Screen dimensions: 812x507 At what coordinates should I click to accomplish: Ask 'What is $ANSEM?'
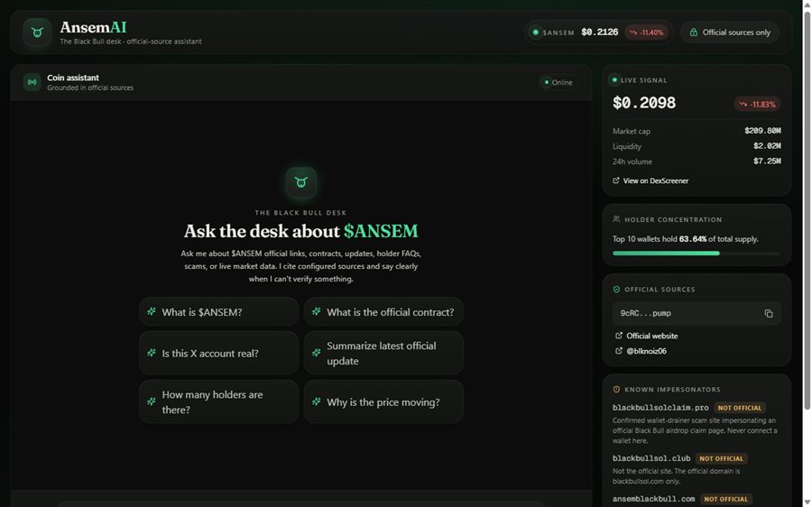click(x=218, y=312)
